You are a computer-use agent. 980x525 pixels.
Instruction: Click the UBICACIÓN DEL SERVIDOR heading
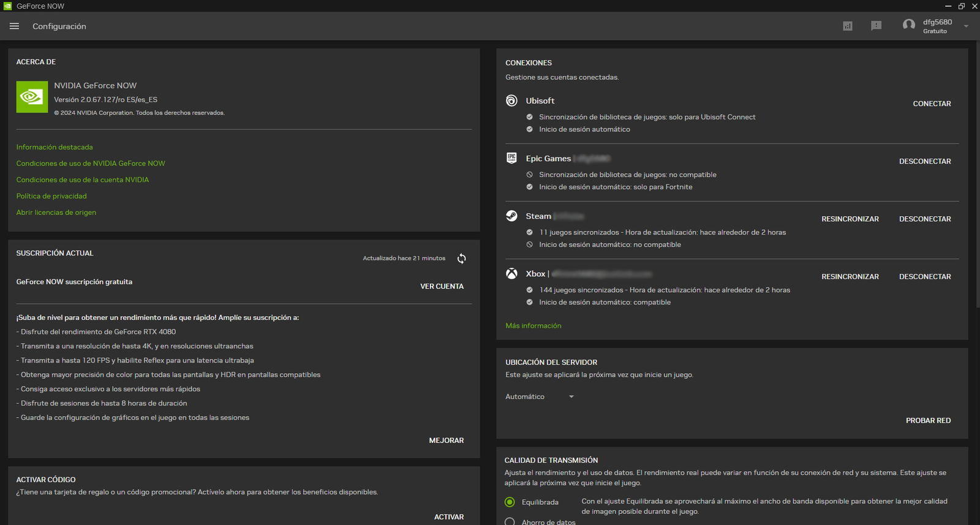click(551, 363)
